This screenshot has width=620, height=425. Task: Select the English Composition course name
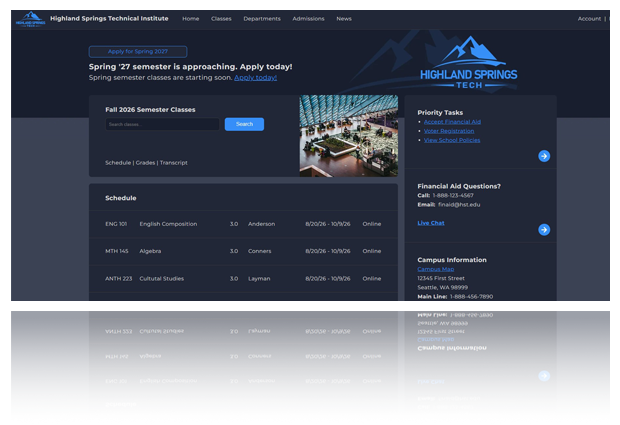tap(168, 224)
